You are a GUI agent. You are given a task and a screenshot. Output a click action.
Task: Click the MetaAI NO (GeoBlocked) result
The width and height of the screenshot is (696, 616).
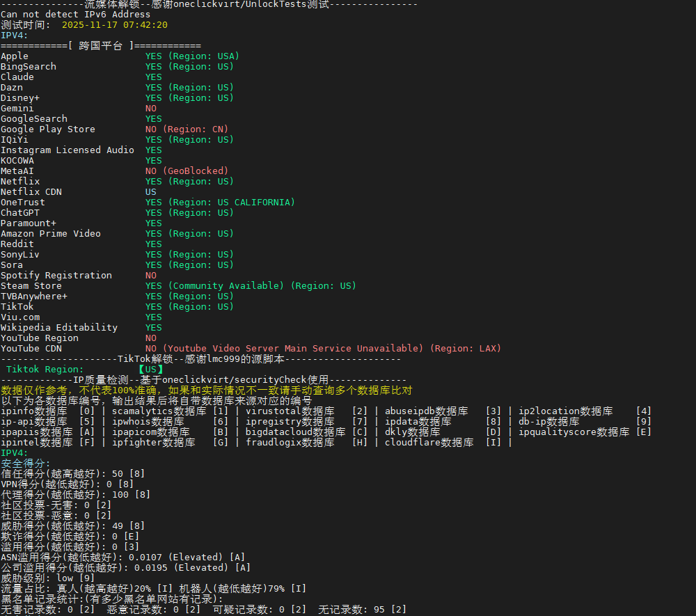coord(187,171)
